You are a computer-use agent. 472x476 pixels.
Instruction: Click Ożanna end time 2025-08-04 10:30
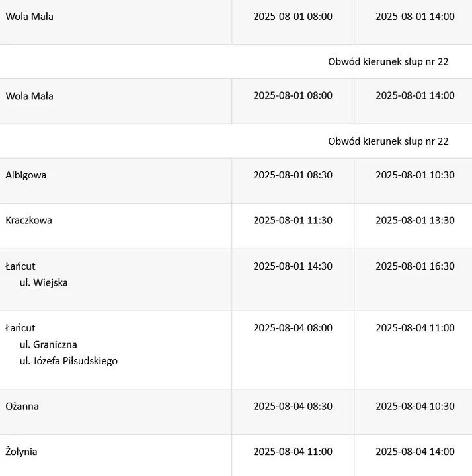click(x=415, y=406)
